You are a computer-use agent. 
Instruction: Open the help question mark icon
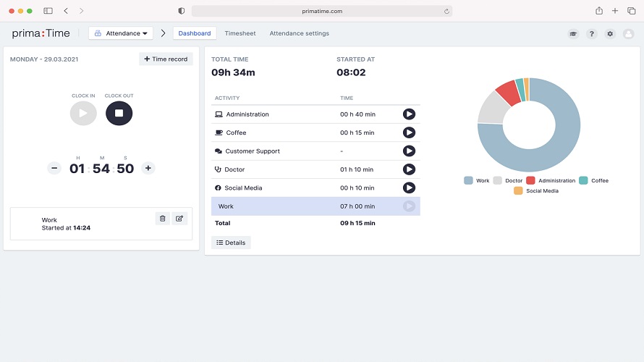(592, 34)
